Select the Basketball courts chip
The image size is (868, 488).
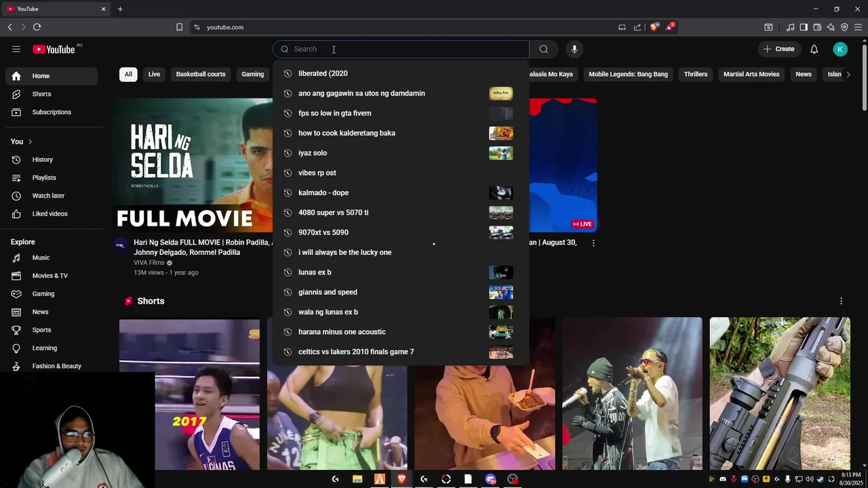pyautogui.click(x=201, y=74)
